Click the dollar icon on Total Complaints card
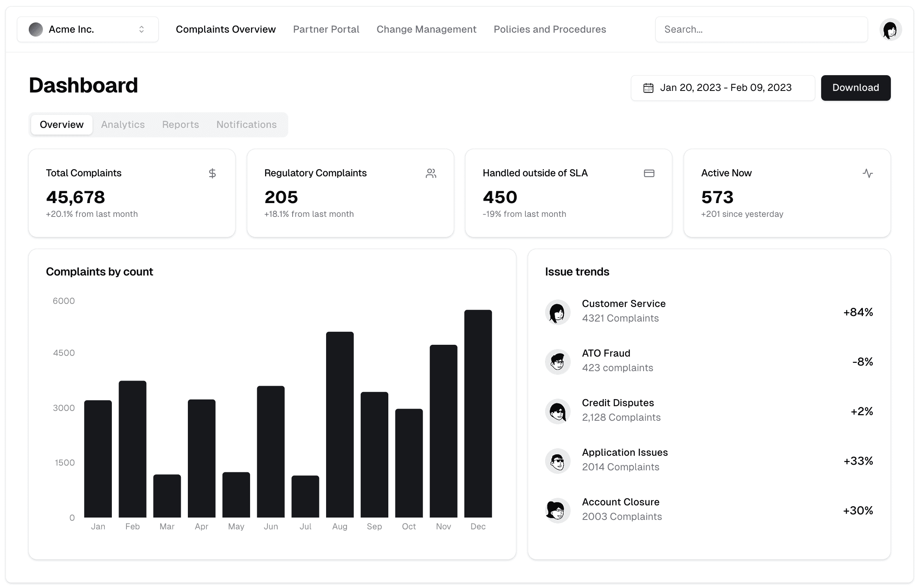Image resolution: width=920 pixels, height=588 pixels. click(x=212, y=173)
